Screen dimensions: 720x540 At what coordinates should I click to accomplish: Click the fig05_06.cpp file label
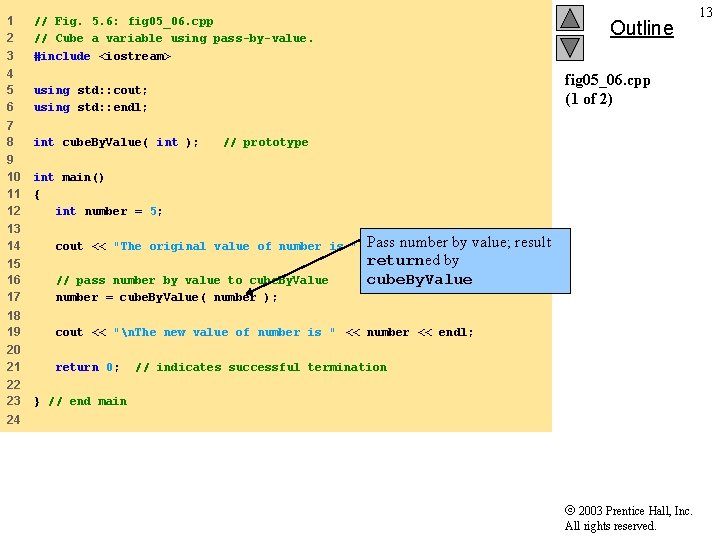tap(607, 80)
